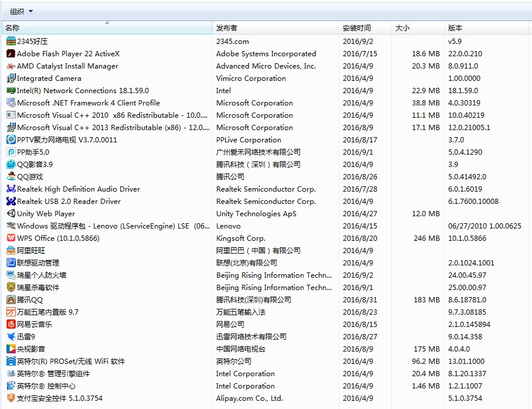Click the Integrated Camera icon
The height and width of the screenshot is (409, 532).
click(x=11, y=78)
